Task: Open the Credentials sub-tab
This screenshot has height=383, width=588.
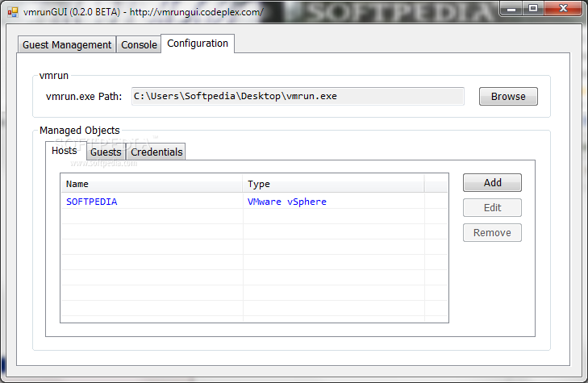Action: point(156,152)
